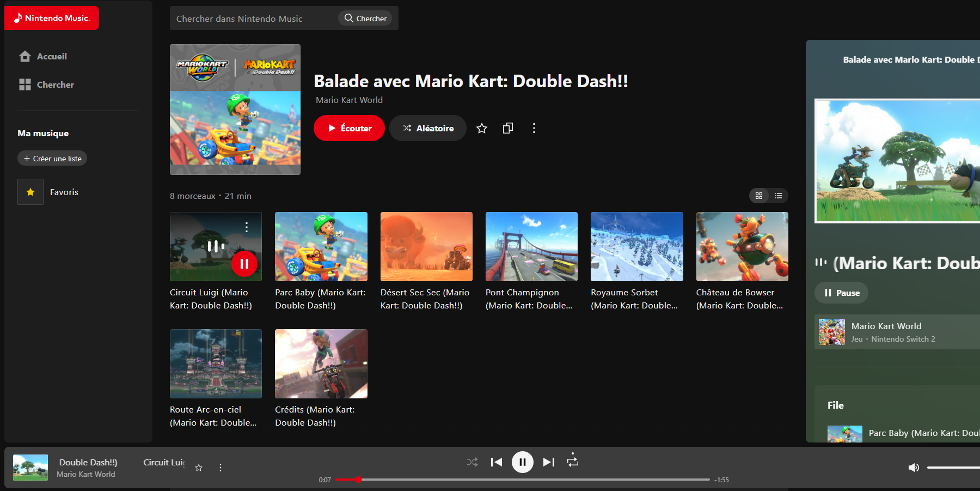
Task: Start playback with the Écouter button
Action: 349,128
